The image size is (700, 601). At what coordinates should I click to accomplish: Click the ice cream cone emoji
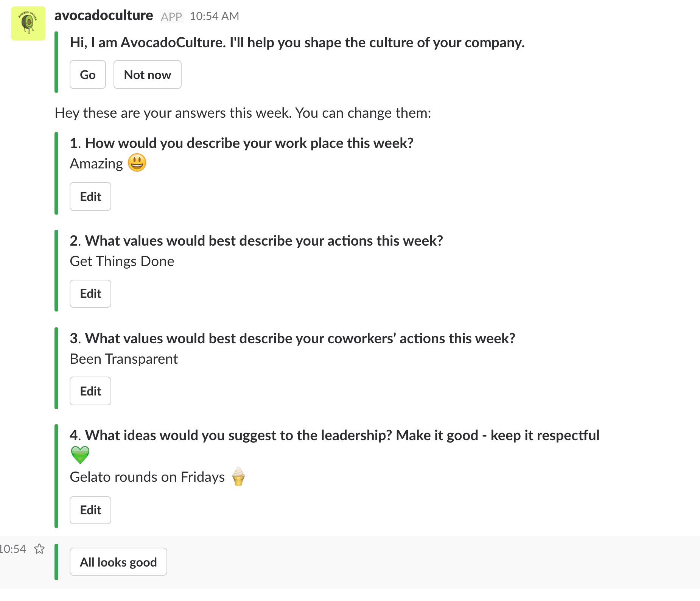pos(238,476)
